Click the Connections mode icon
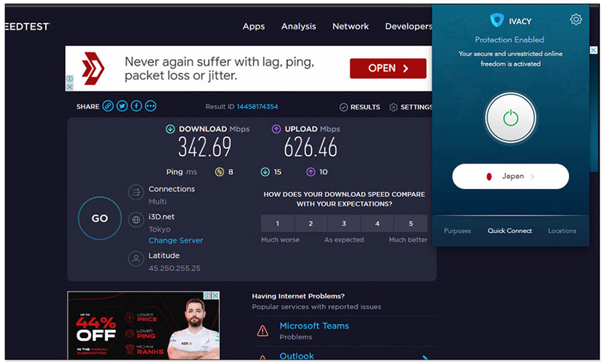Image resolution: width=604 pixels, height=364 pixels. pyautogui.click(x=136, y=192)
